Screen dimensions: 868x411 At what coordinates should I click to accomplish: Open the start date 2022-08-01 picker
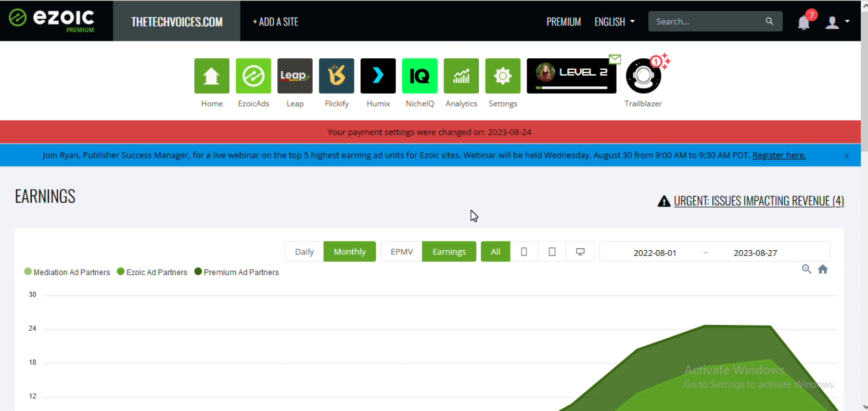tap(655, 253)
